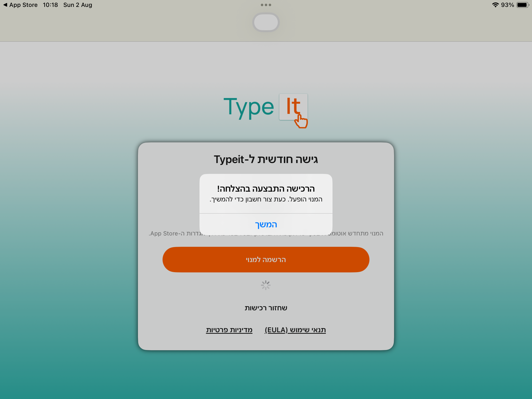Tap the orange הרשמה למנוי subscribe button
This screenshot has width=532, height=399.
266,260
